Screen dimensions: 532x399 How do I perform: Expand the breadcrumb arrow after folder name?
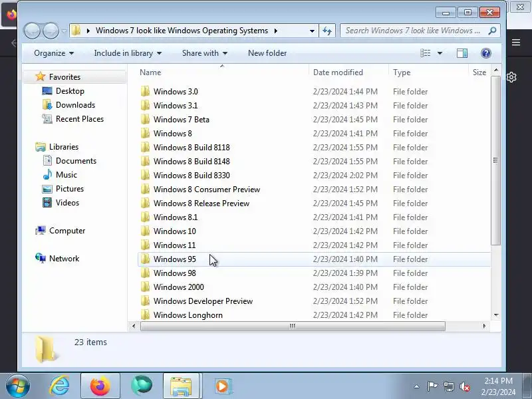pos(276,31)
